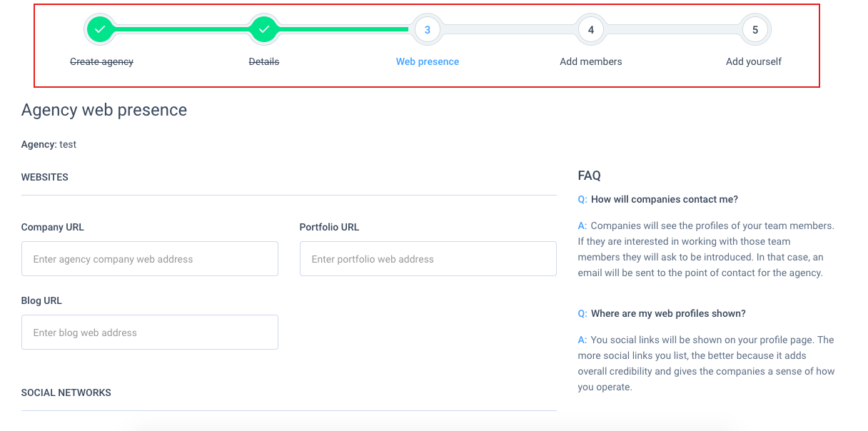Focus the Company URL input field

[150, 259]
